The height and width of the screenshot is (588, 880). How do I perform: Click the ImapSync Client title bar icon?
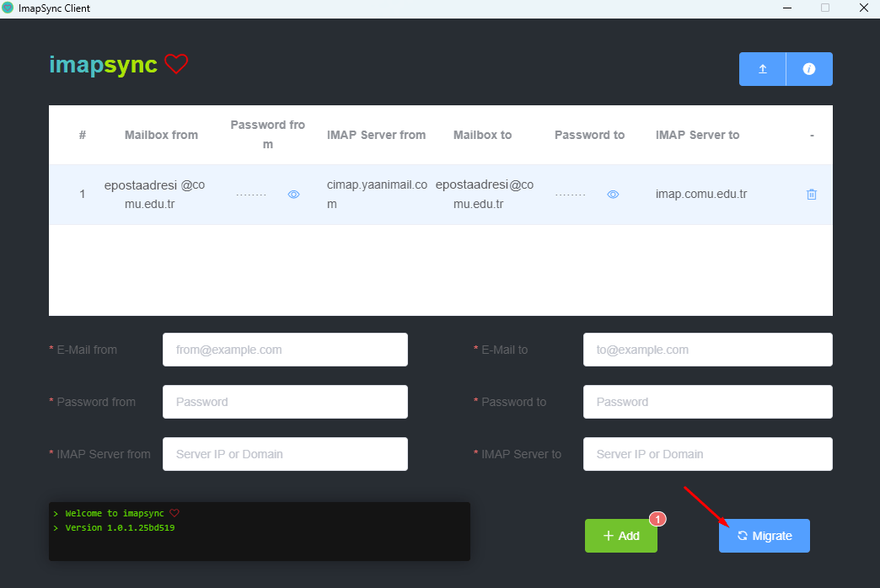8,8
